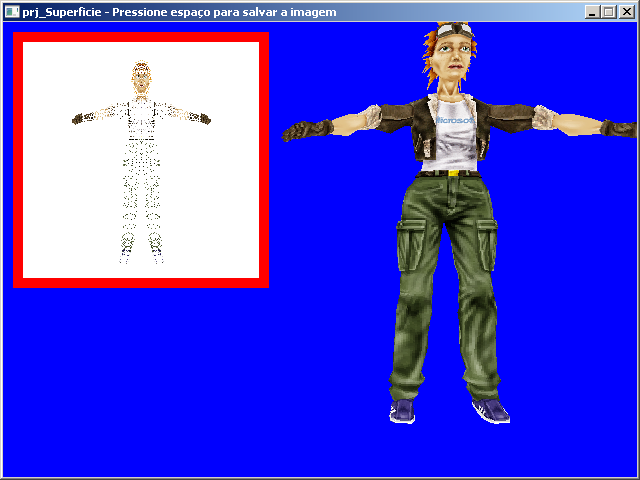Minimize the prj_Superficie window
The height and width of the screenshot is (480, 640).
pyautogui.click(x=593, y=11)
